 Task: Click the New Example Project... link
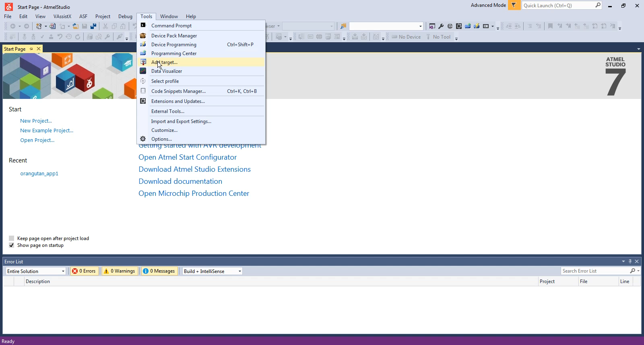pyautogui.click(x=47, y=130)
